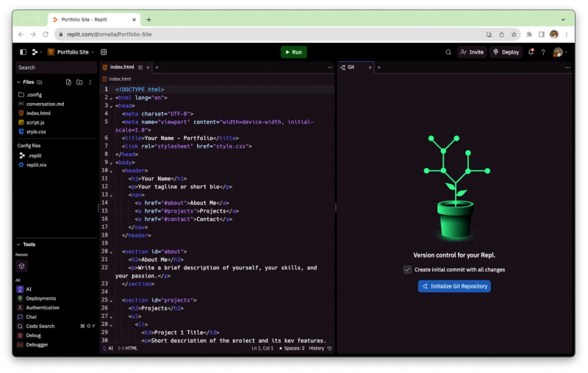
Task: Add a new editor tab with plus
Action: 157,68
